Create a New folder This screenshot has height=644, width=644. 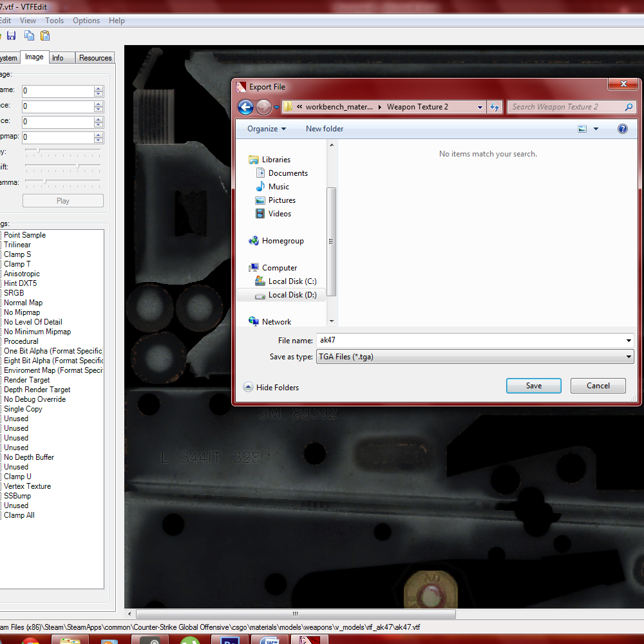click(x=325, y=129)
